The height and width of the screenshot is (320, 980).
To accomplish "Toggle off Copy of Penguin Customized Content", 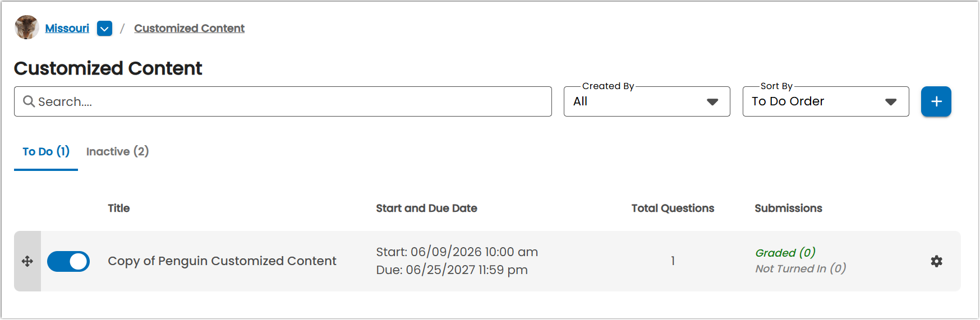I will click(x=68, y=261).
